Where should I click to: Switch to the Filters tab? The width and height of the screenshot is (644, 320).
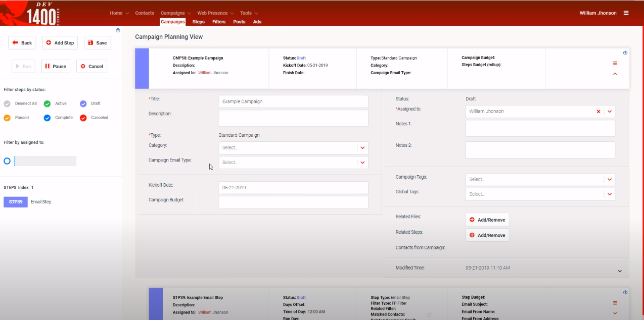coord(219,22)
